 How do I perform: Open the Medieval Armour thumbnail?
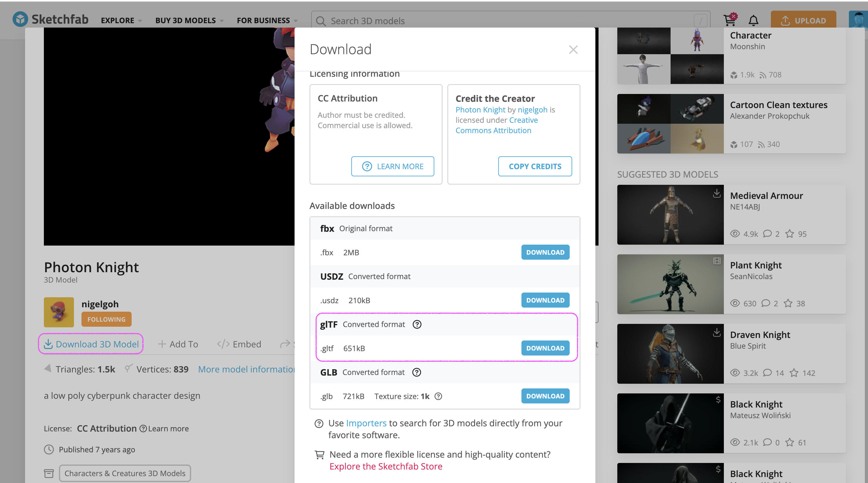[x=670, y=215]
